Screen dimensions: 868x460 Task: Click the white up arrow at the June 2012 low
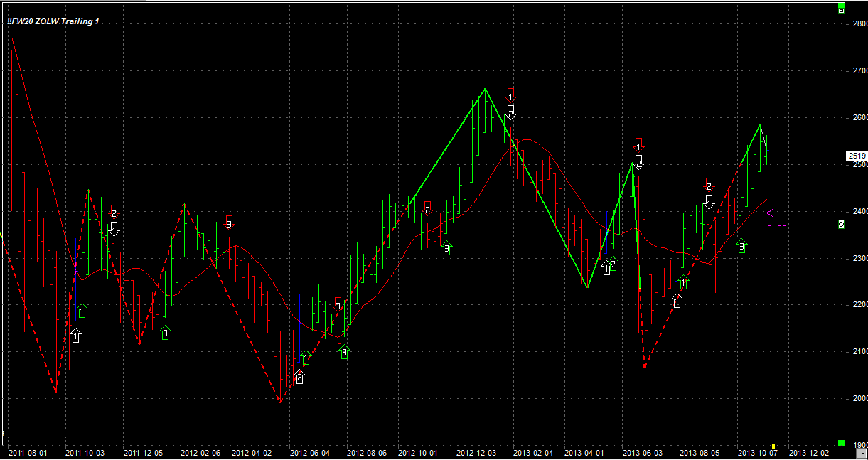[299, 377]
